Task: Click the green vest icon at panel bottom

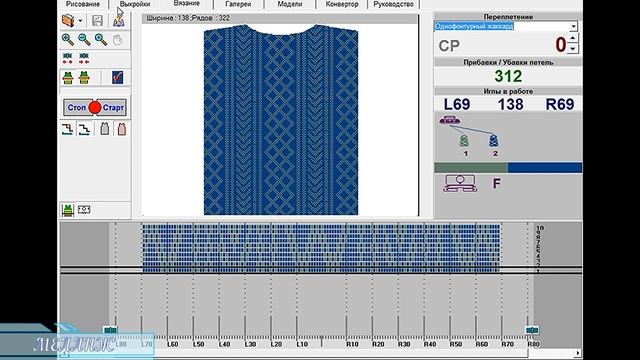Action: (x=68, y=210)
